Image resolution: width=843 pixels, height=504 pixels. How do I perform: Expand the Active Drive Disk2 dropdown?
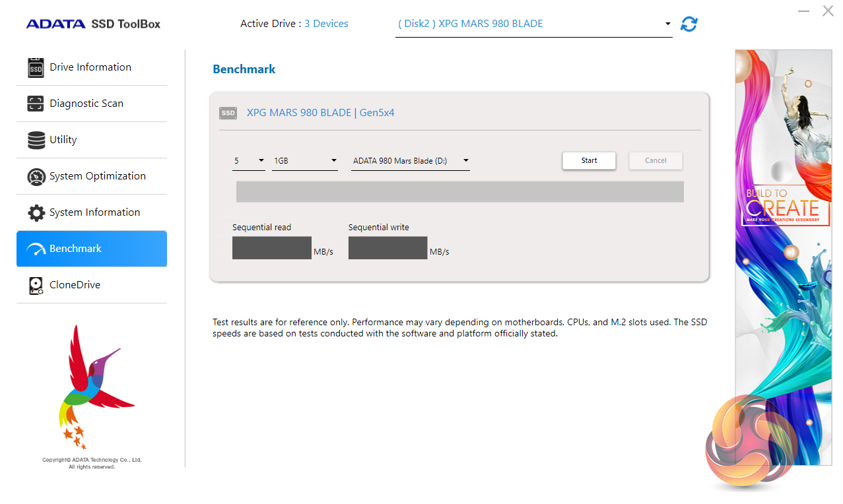click(533, 24)
